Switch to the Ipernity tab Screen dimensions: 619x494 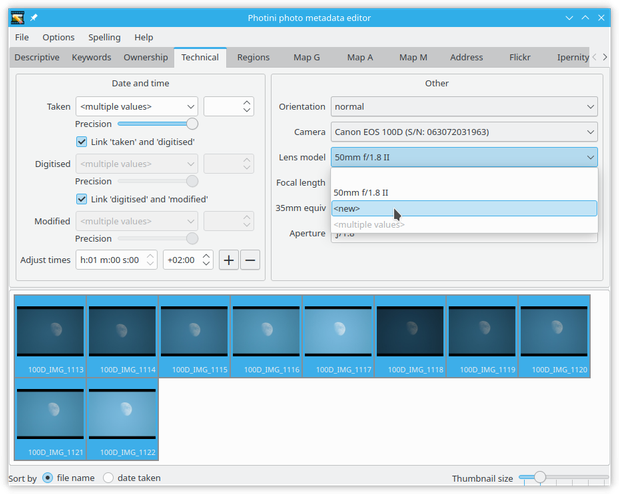click(x=572, y=57)
